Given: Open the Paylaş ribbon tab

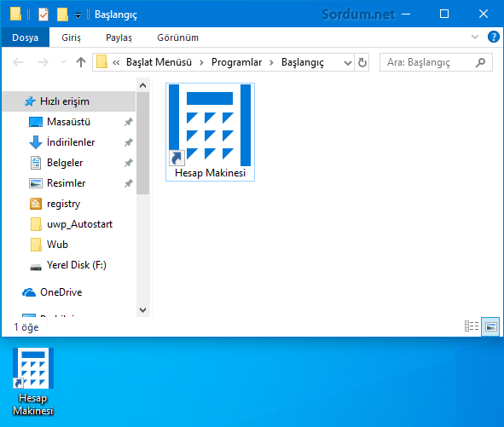Looking at the screenshot, I should (119, 38).
